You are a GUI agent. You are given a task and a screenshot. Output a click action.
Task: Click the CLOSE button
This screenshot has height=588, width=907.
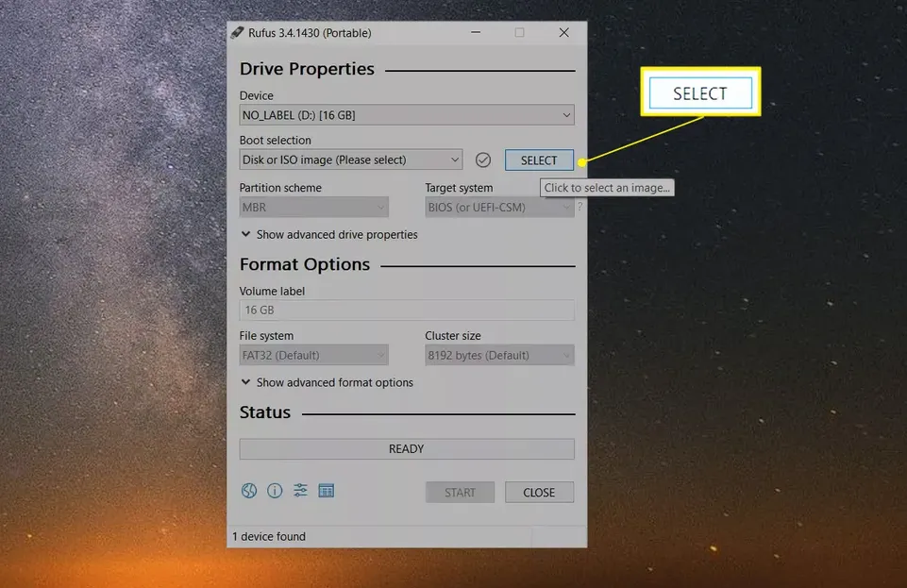point(539,492)
